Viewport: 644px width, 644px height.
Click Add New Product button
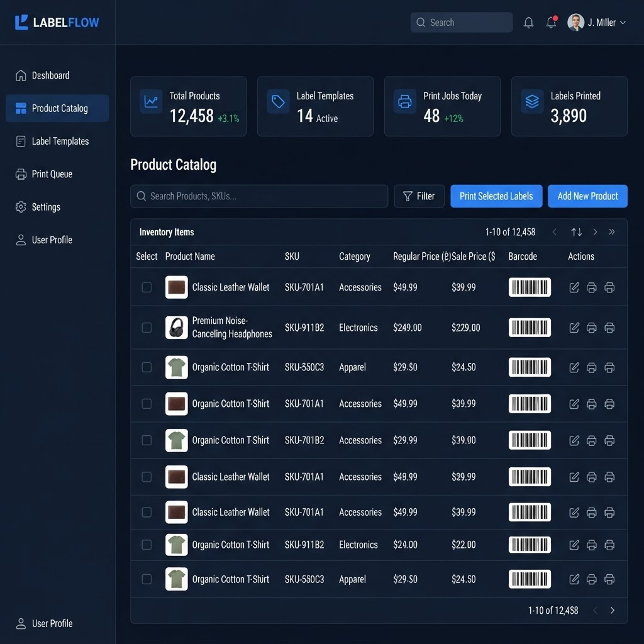(587, 196)
